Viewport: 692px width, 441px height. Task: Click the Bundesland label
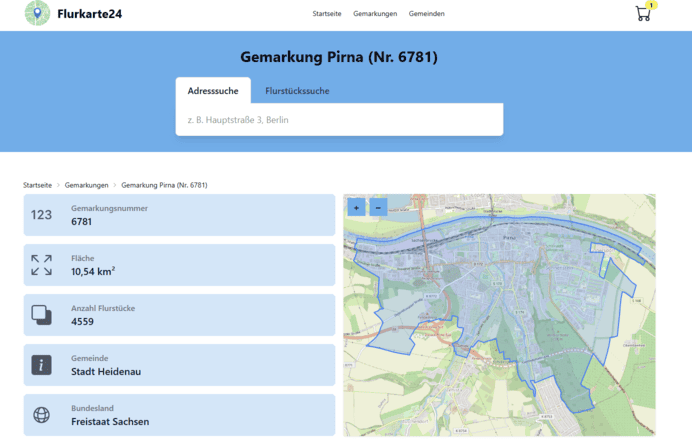[92, 408]
